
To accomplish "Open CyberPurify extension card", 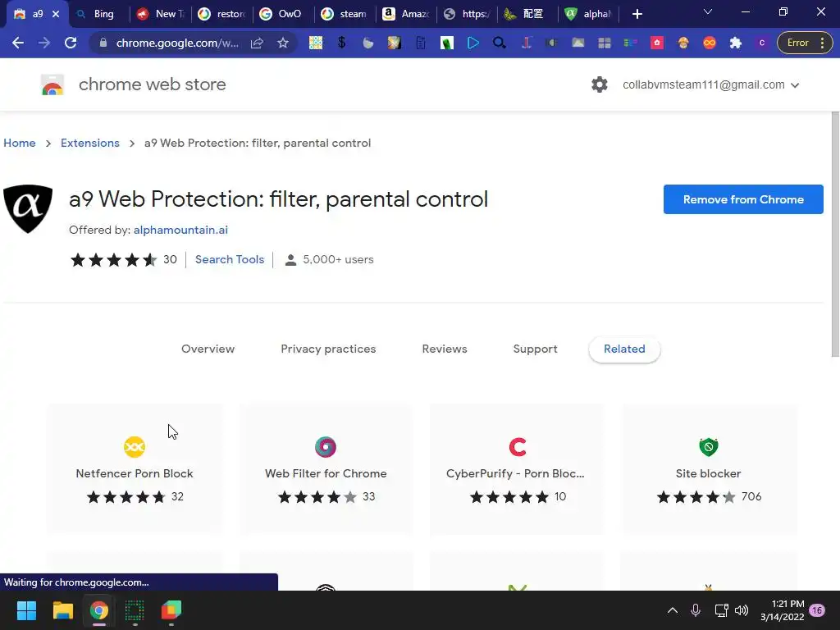I will (517, 468).
